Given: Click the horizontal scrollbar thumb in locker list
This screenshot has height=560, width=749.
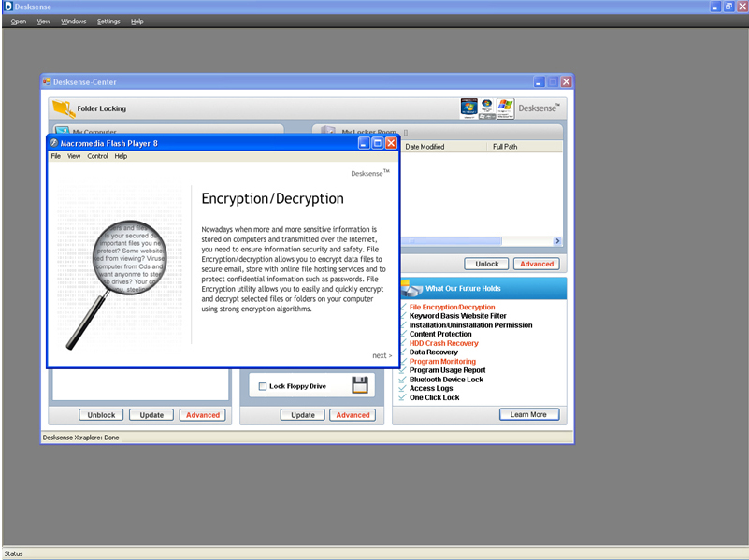Looking at the screenshot, I should [452, 241].
